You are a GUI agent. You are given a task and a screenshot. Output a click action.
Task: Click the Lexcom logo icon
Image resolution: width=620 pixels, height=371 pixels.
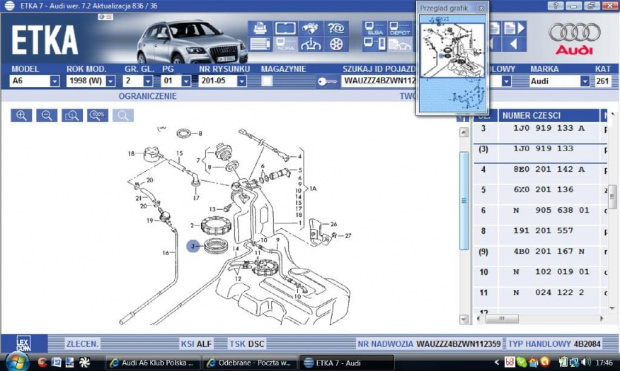coord(24,344)
